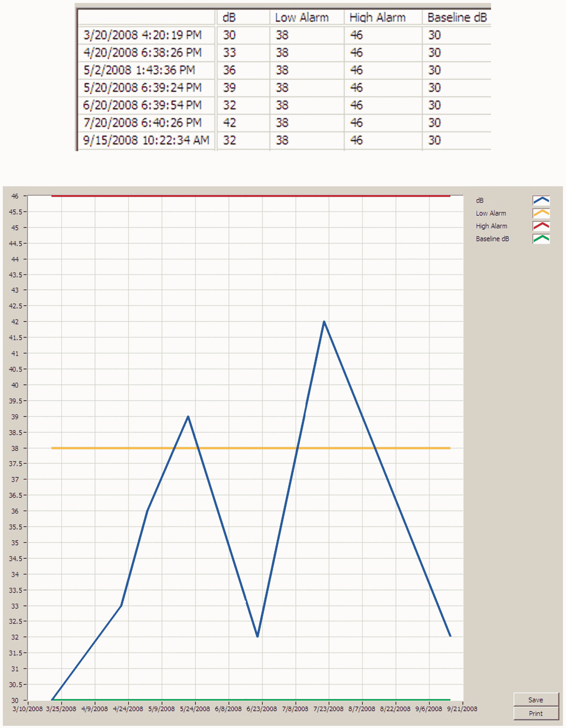Click the Baseline dB column header

click(457, 18)
